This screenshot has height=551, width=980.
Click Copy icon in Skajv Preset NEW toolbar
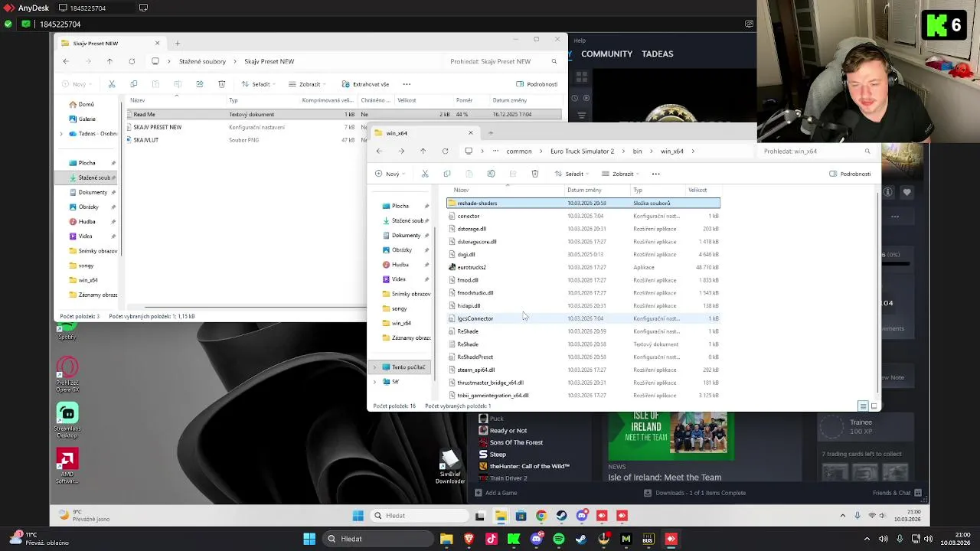133,84
